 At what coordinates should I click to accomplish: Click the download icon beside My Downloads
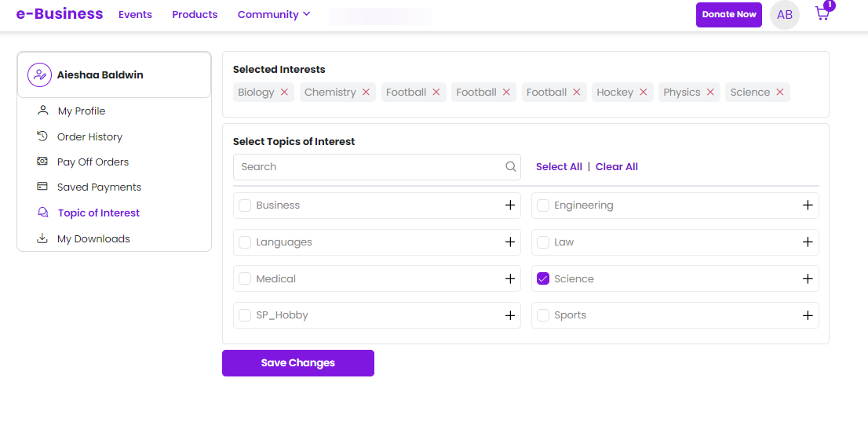point(42,238)
